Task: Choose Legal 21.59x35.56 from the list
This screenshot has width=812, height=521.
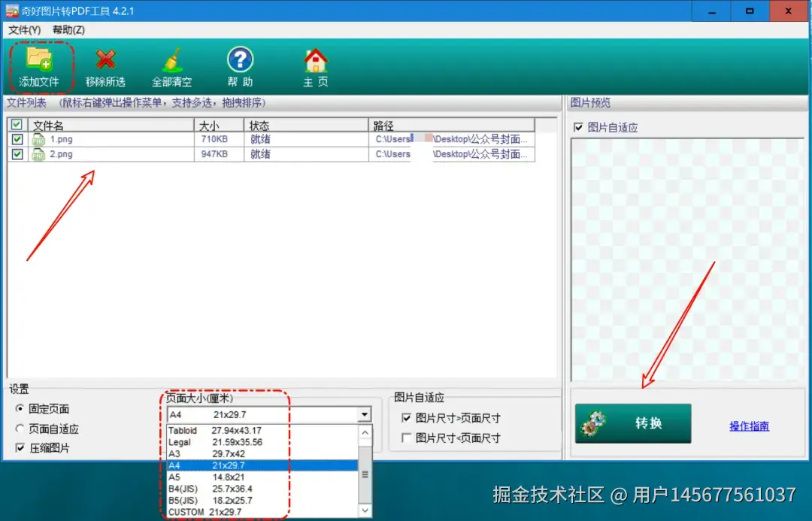Action: (x=262, y=442)
